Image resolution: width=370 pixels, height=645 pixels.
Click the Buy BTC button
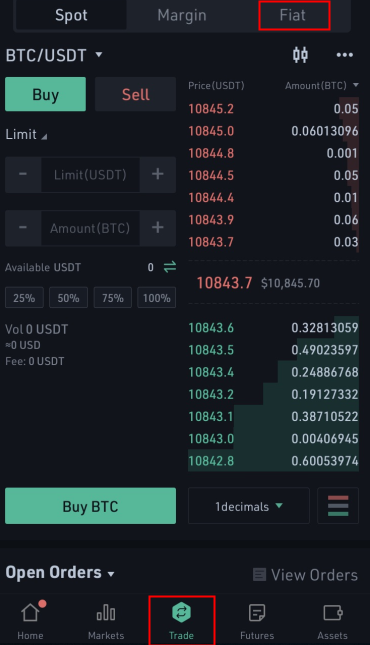point(91,506)
